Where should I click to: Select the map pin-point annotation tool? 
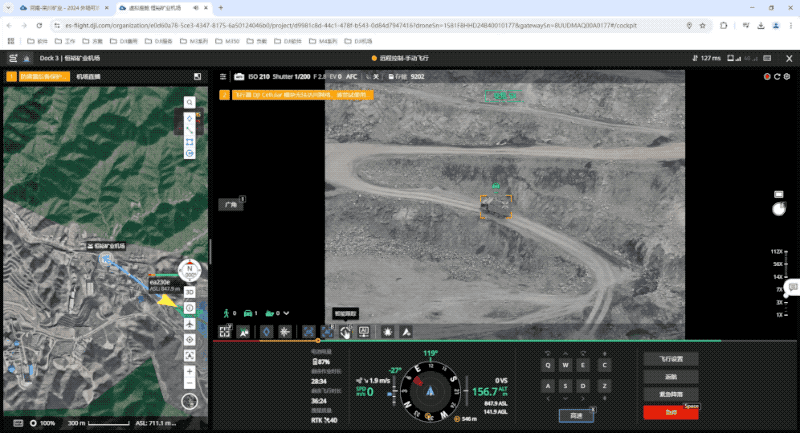pyautogui.click(x=189, y=118)
